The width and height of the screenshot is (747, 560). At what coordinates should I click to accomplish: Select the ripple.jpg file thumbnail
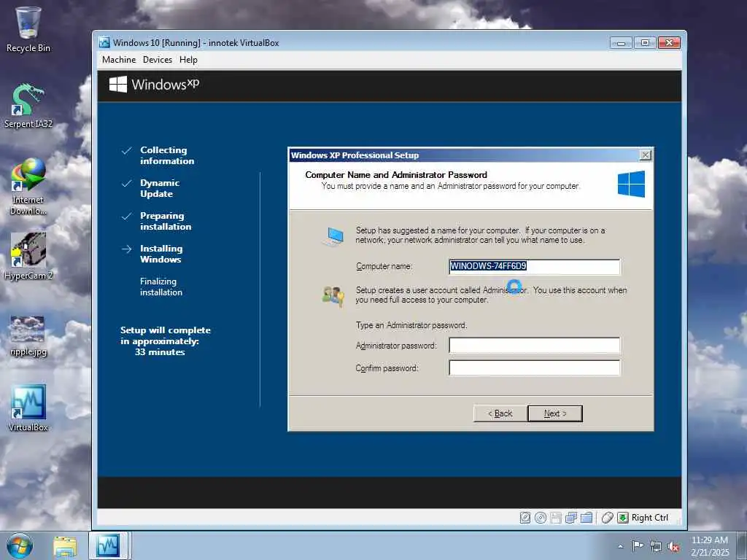point(28,335)
